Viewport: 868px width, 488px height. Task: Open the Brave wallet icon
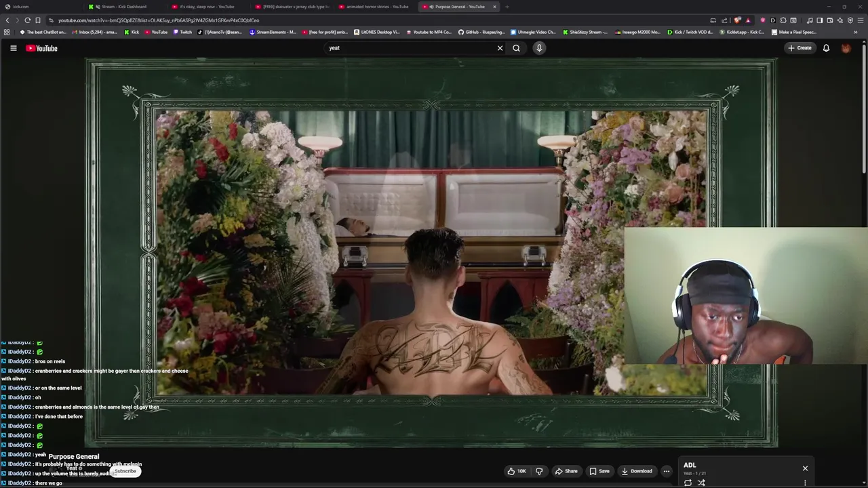(x=830, y=20)
